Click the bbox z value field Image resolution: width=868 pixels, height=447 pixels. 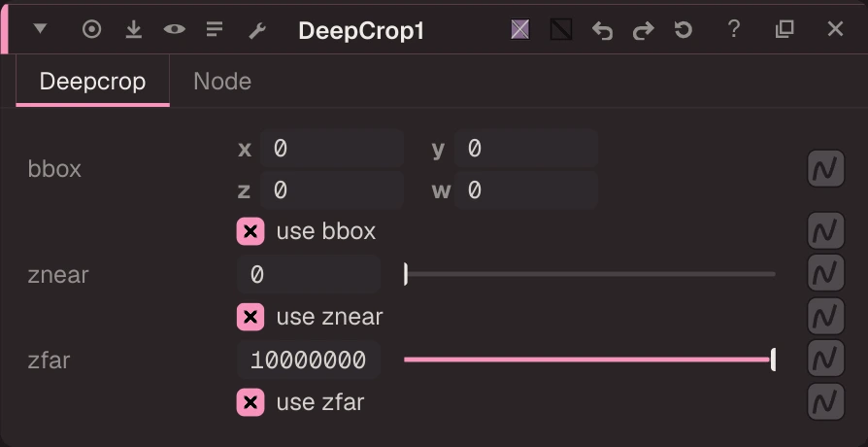point(331,190)
